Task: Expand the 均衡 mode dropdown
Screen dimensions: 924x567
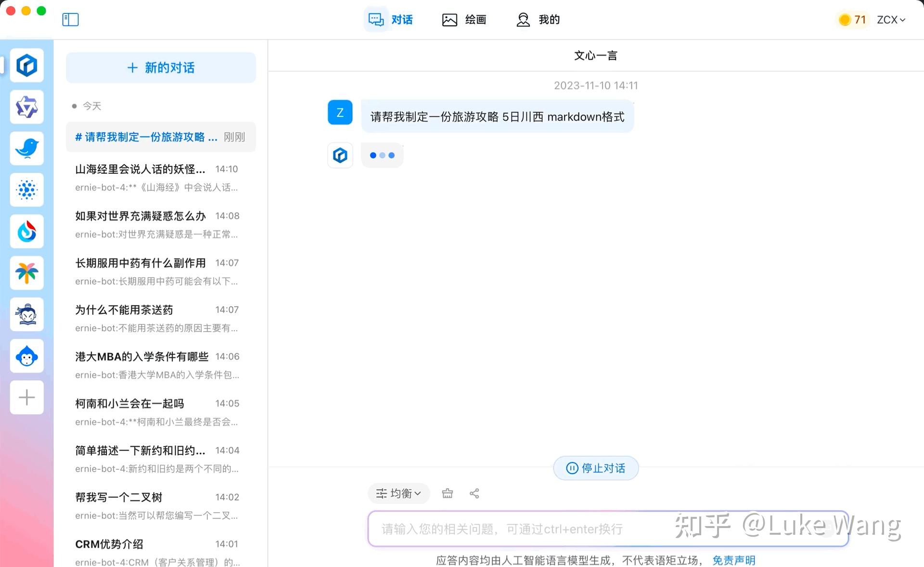Action: 398,493
